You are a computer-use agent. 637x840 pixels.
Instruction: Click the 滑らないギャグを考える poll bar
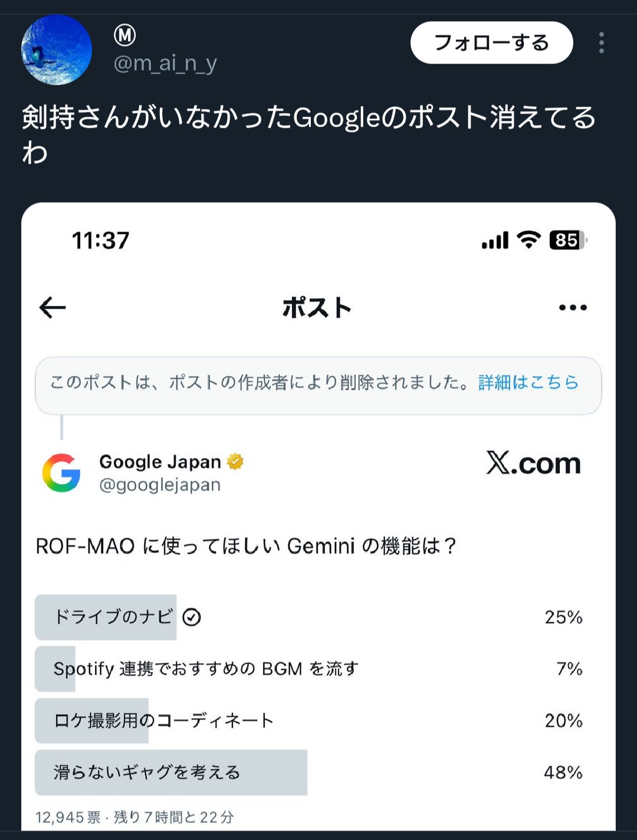171,772
